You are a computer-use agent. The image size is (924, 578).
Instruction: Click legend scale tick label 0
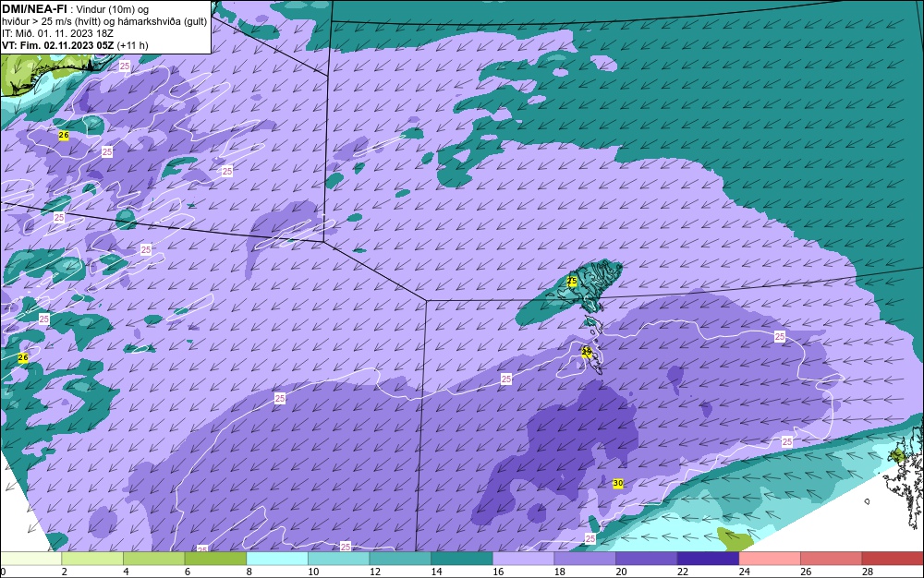click(x=3, y=572)
